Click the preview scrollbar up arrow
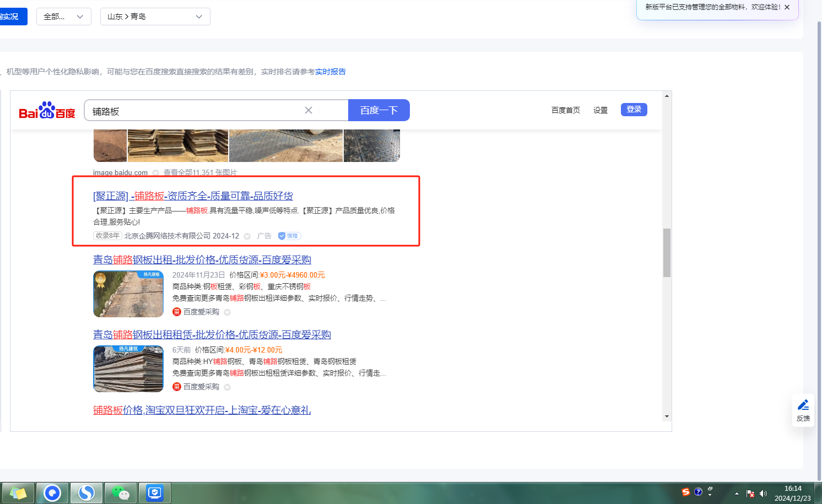The image size is (822, 504). click(x=667, y=96)
